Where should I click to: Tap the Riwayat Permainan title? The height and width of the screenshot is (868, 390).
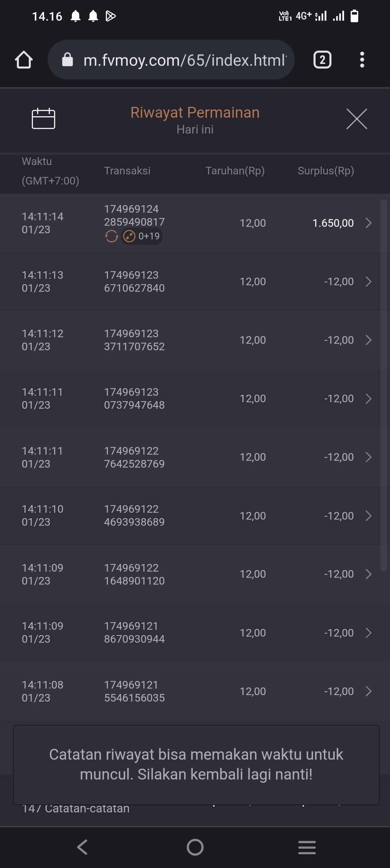[x=195, y=113]
